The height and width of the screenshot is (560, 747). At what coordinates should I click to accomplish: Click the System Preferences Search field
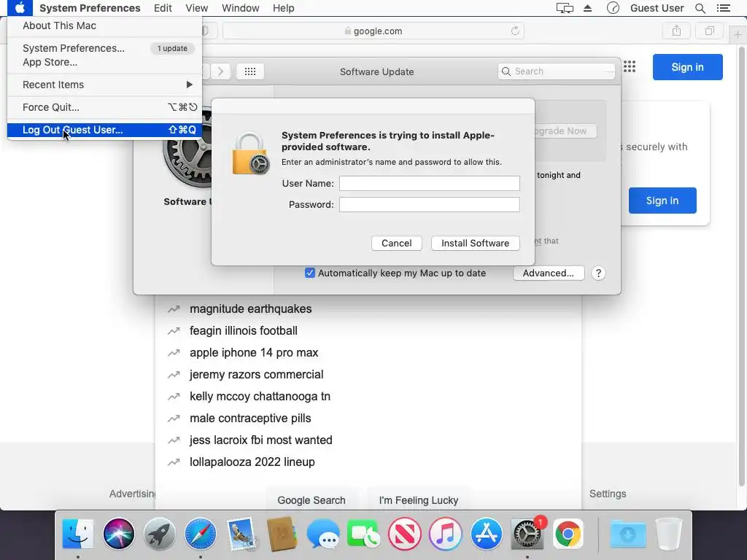coord(557,71)
